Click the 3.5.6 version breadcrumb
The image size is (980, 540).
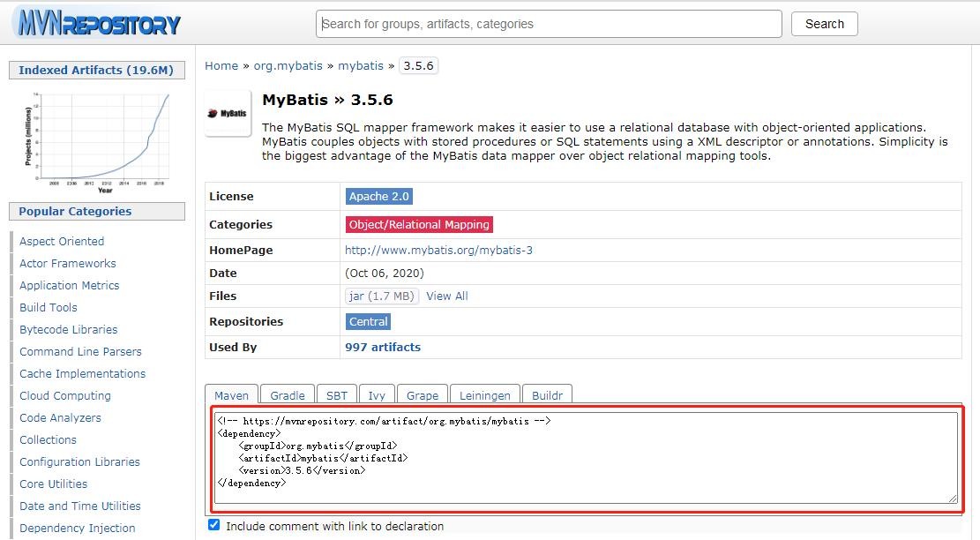pos(418,65)
